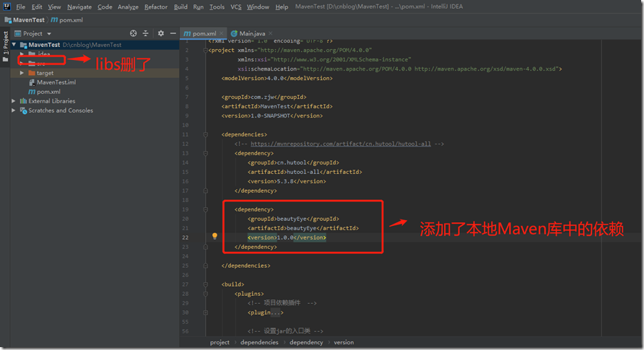The width and height of the screenshot is (644, 350).
Task: Click the target folder icon
Action: coord(32,73)
